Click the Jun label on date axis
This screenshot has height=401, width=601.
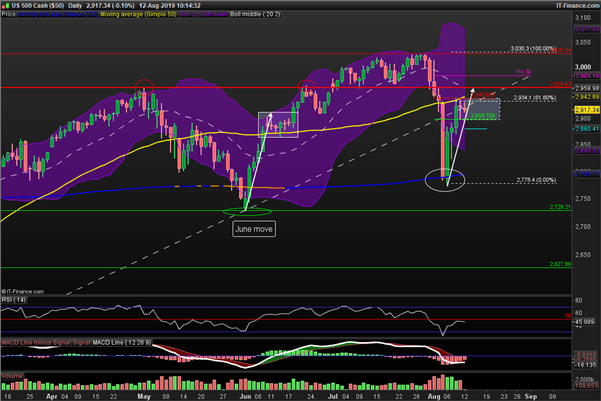245,396
